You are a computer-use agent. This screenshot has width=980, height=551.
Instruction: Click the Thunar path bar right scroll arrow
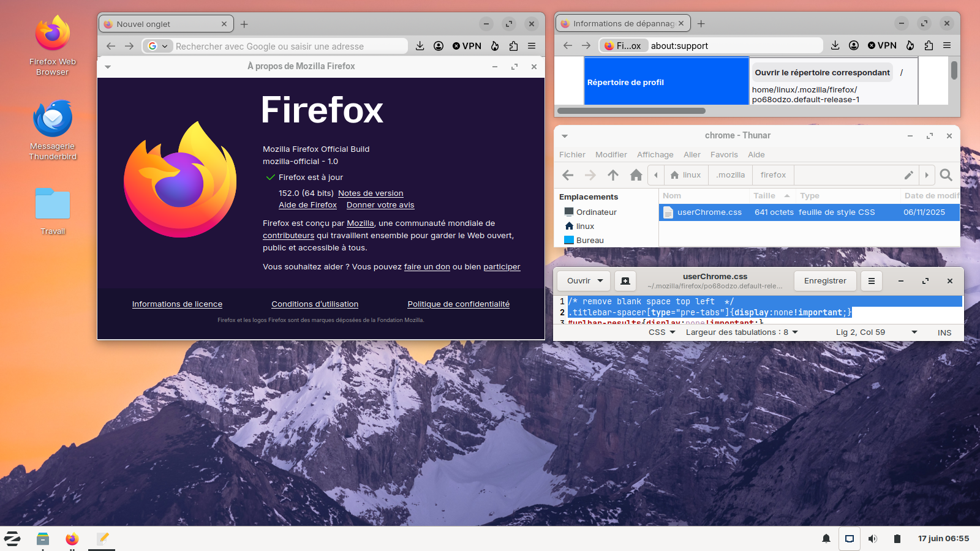point(927,175)
